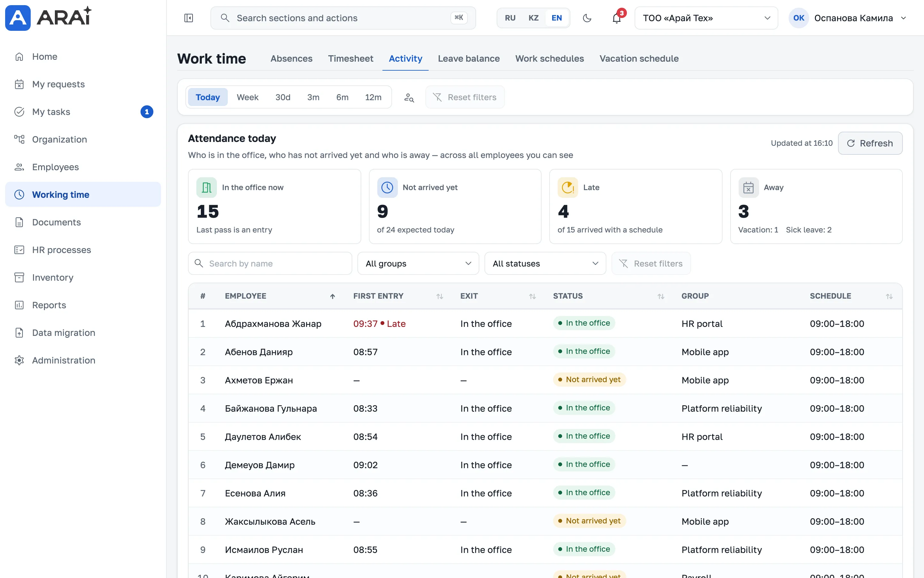Open Administration in sidebar
This screenshot has width=924, height=578.
click(83, 361)
